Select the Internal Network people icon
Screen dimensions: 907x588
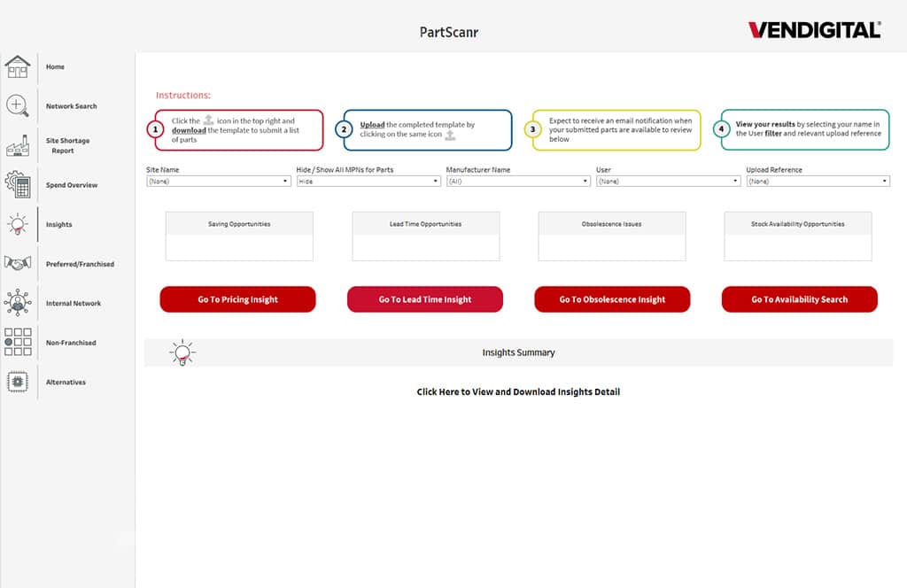18,303
